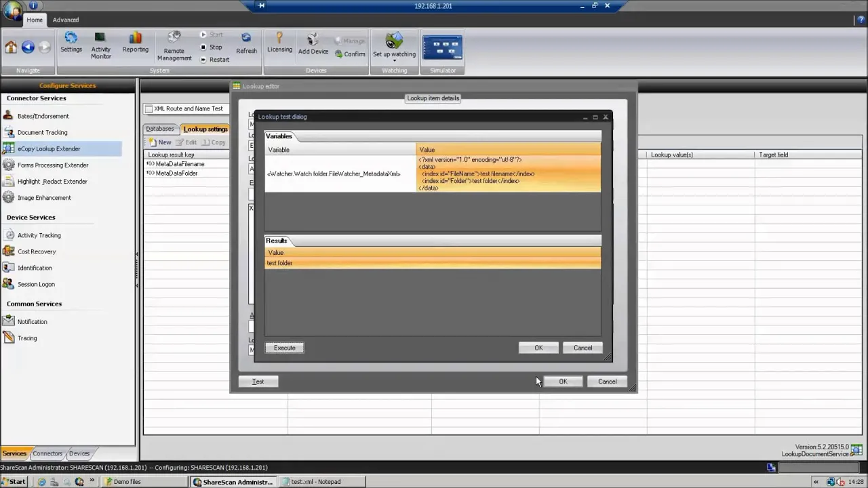
Task: Open Demo files taskbar item
Action: click(144, 482)
